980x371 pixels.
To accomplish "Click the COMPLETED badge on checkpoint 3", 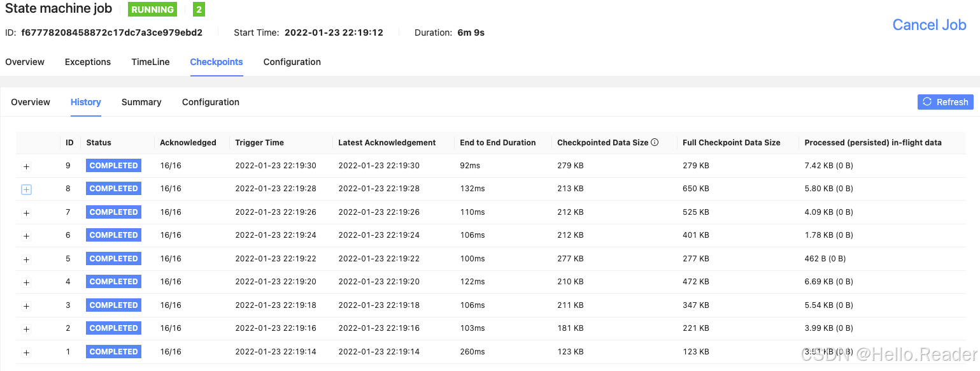I will tap(113, 305).
